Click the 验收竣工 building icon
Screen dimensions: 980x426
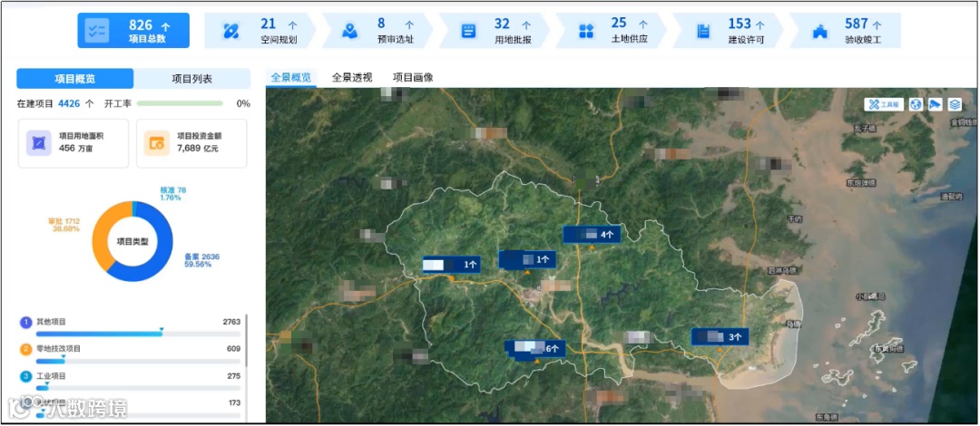tap(820, 31)
